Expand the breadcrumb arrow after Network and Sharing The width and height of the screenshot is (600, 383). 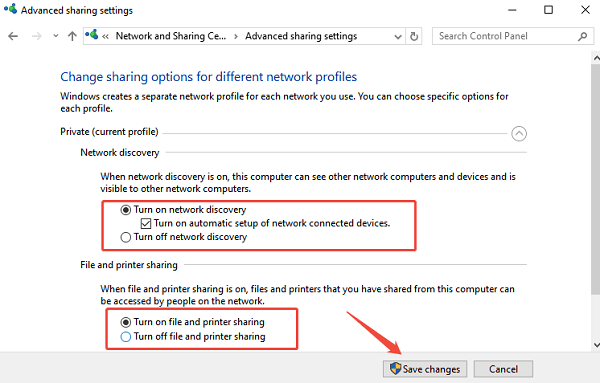236,36
